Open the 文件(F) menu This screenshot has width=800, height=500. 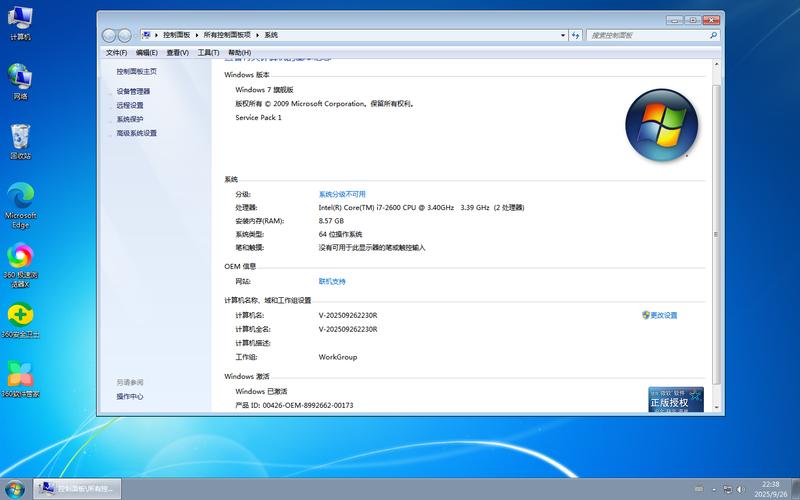point(116,53)
